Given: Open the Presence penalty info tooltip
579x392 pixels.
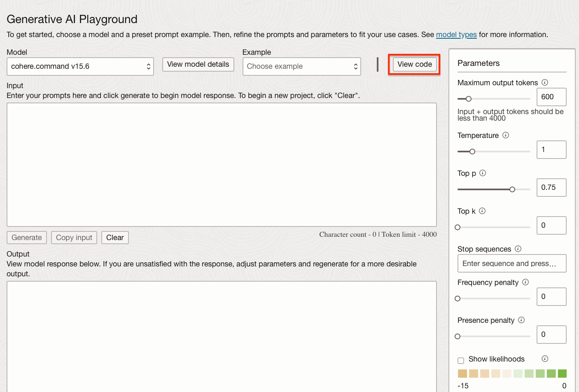Looking at the screenshot, I should coord(521,320).
